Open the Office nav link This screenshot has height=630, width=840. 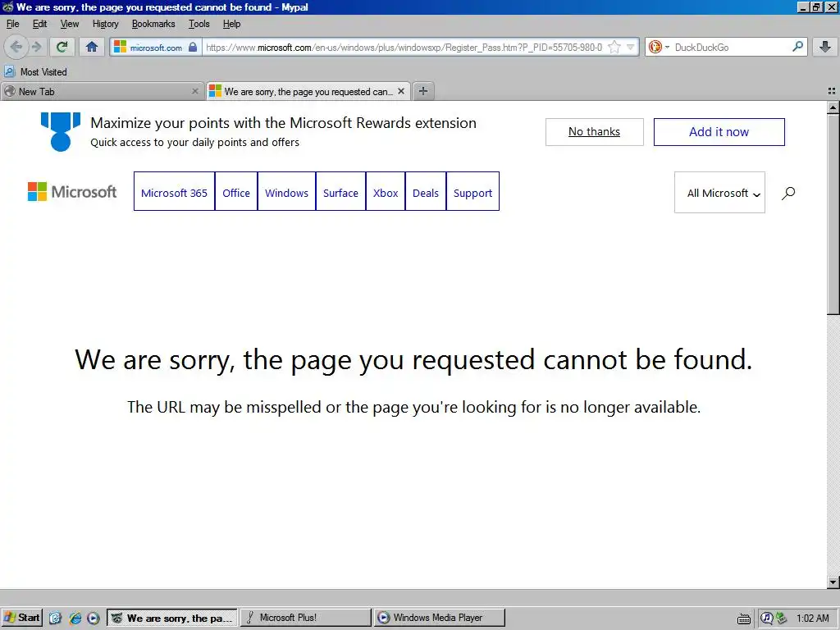pos(236,191)
